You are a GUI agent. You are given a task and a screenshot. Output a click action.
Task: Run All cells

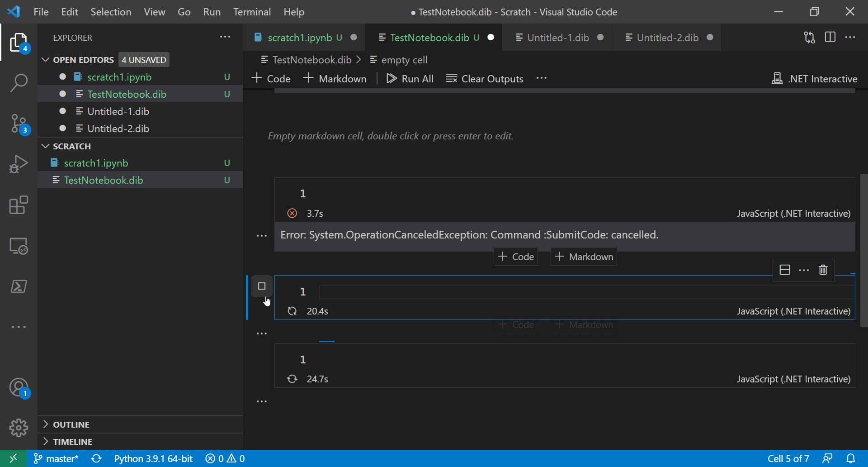point(410,79)
